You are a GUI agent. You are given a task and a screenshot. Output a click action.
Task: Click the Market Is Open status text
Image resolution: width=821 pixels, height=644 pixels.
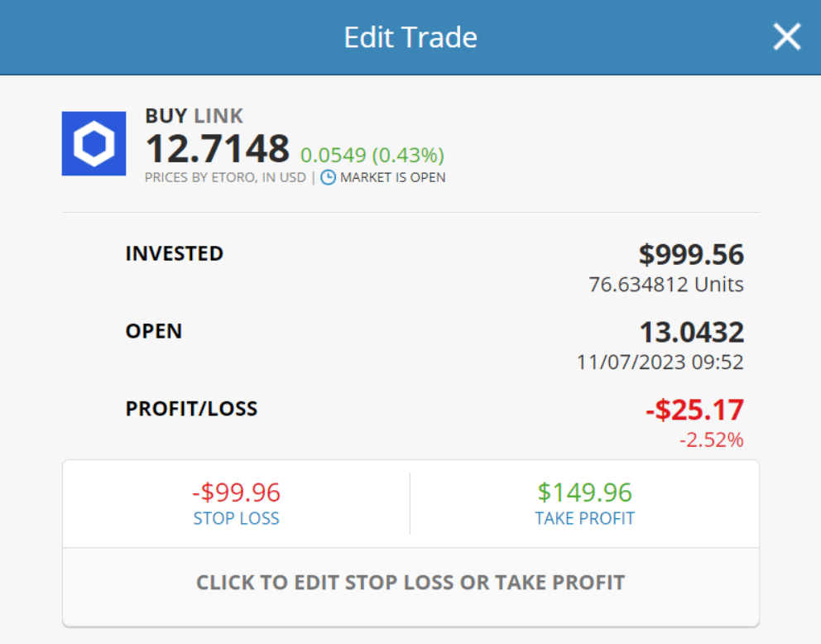pyautogui.click(x=392, y=177)
